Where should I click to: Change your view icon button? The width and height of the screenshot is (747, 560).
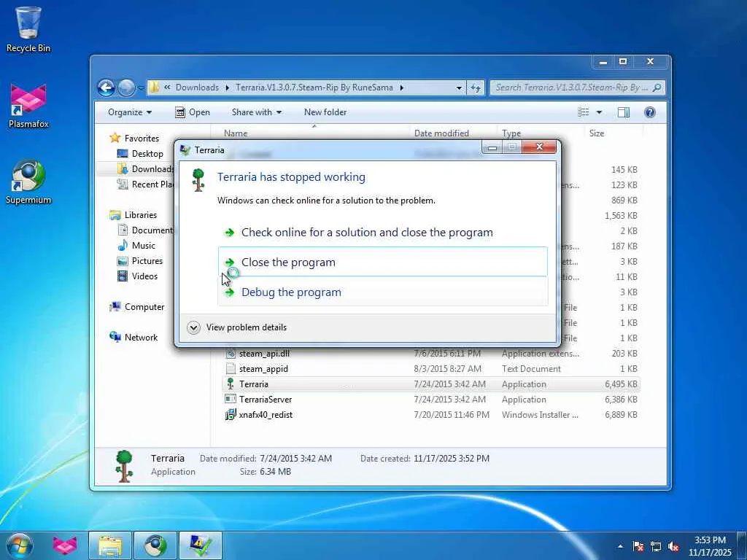pyautogui.click(x=583, y=112)
